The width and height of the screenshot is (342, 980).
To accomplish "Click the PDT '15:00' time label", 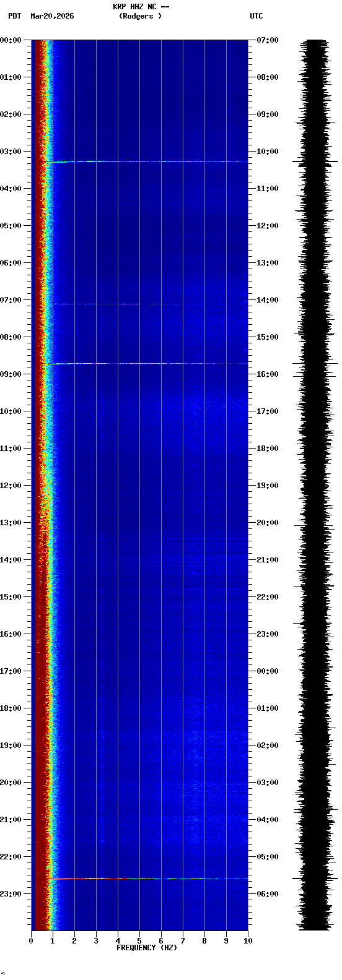I will click(11, 597).
